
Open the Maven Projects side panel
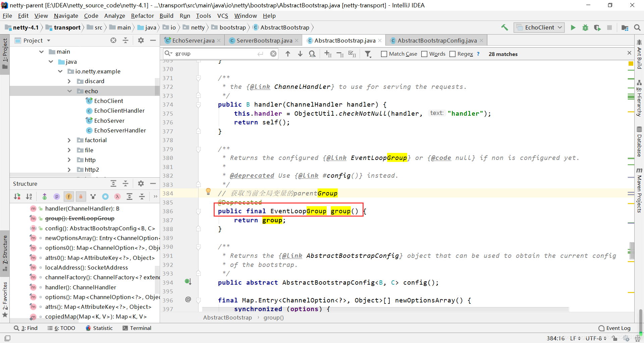tap(639, 190)
